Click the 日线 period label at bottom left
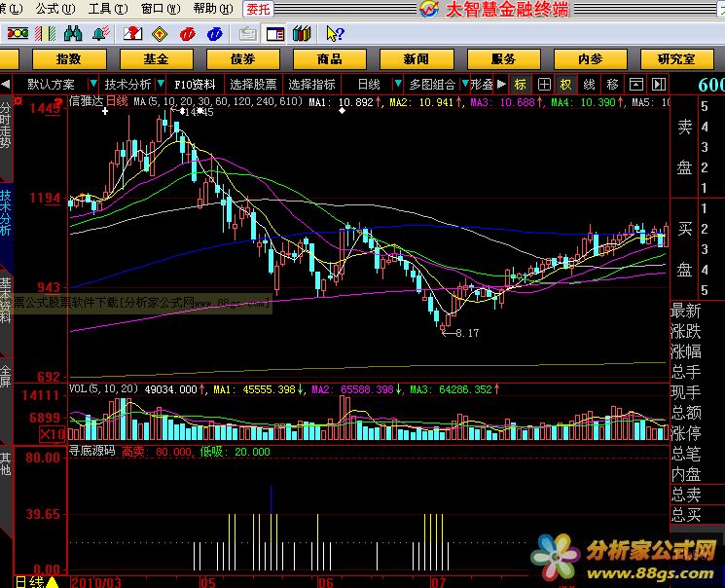Viewport: 725px width, 588px height. [30, 581]
